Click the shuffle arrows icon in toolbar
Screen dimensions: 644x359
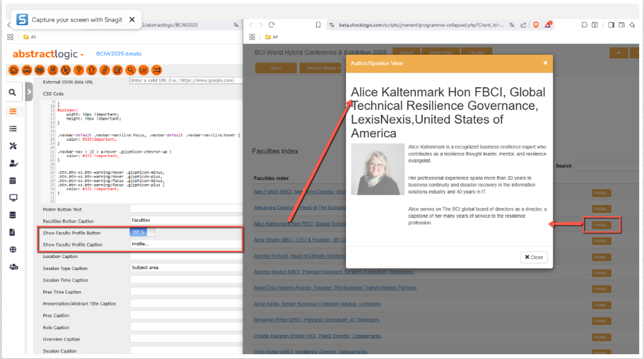(x=157, y=70)
